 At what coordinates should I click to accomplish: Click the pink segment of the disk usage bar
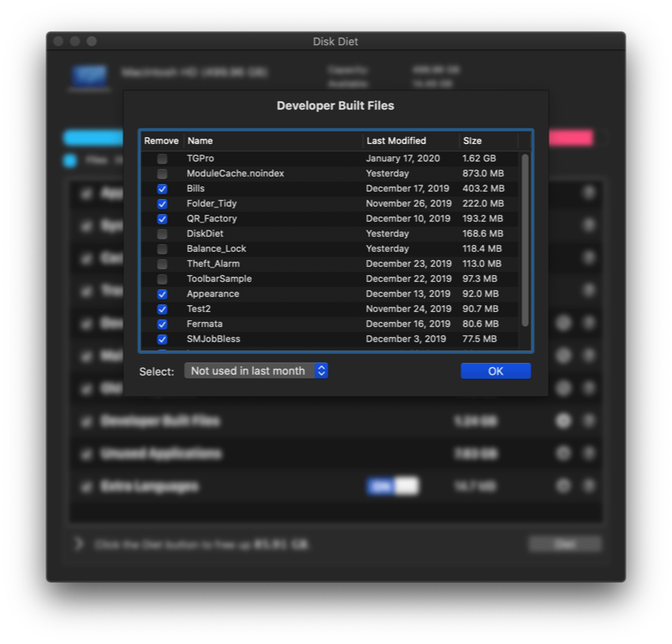pyautogui.click(x=572, y=138)
